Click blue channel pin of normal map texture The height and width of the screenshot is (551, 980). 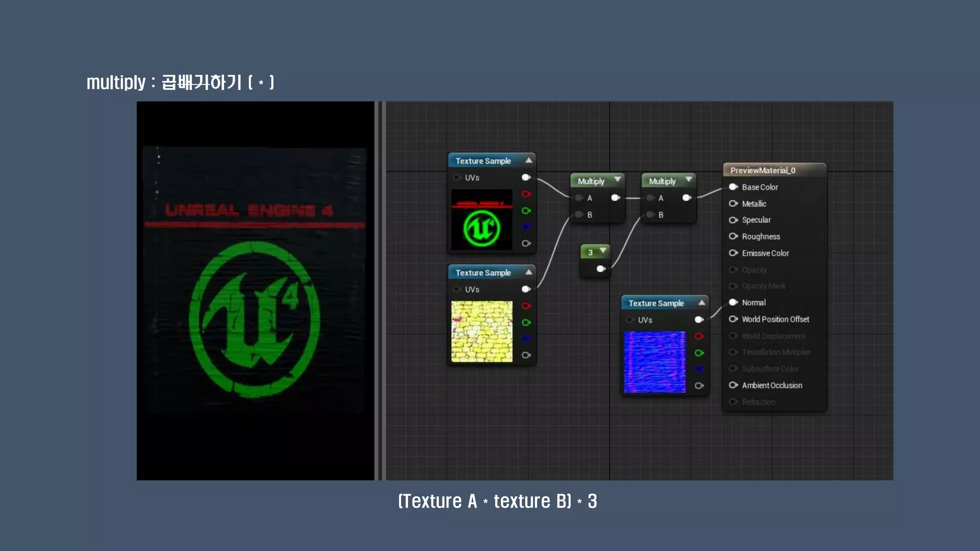699,369
